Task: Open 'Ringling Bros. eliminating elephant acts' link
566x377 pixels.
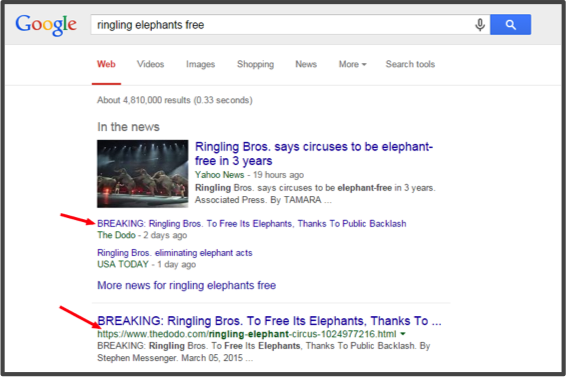Action: point(175,253)
